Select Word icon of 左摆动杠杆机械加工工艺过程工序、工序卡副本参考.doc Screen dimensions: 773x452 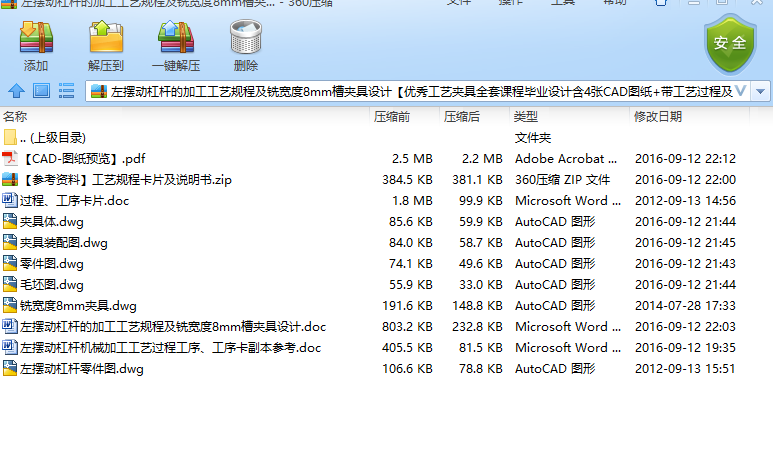pyautogui.click(x=10, y=348)
